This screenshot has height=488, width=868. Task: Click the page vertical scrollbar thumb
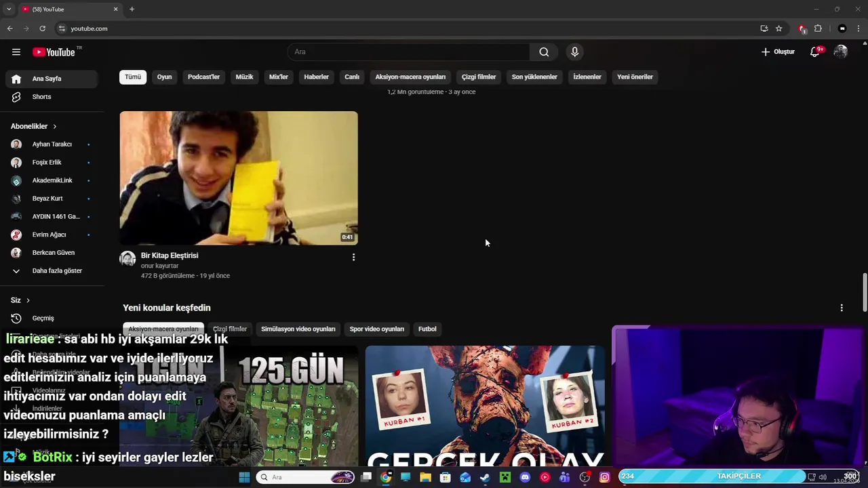(x=864, y=291)
